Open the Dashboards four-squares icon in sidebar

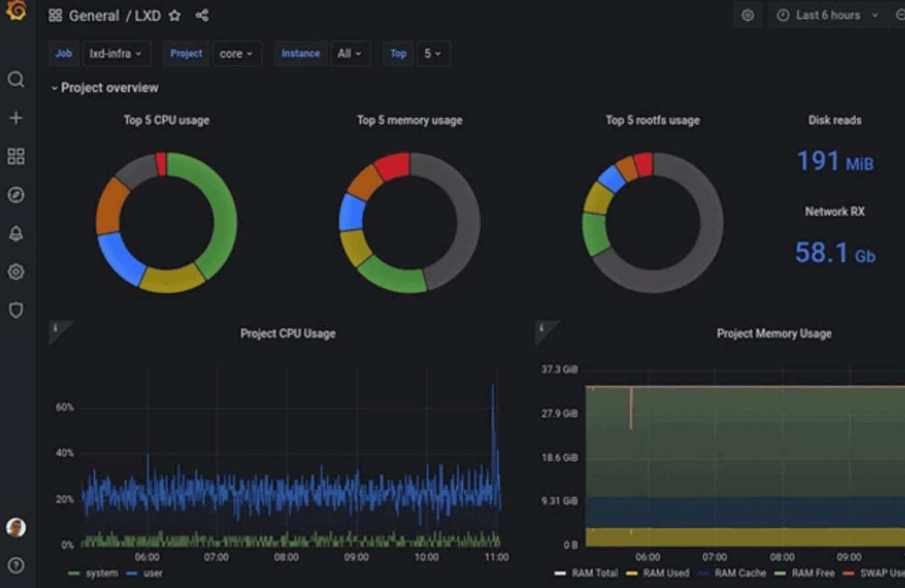[16, 156]
